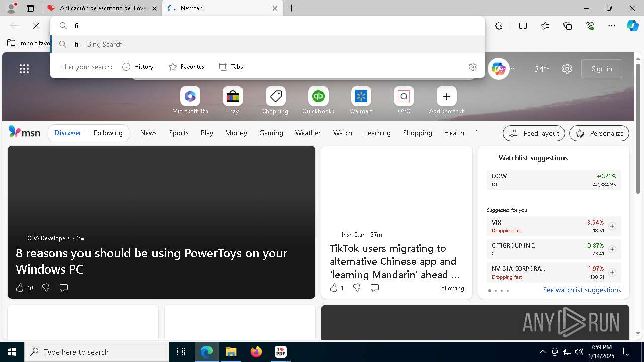This screenshot has width=644, height=362.
Task: Open Shopping shortcut tile
Action: coord(276,101)
